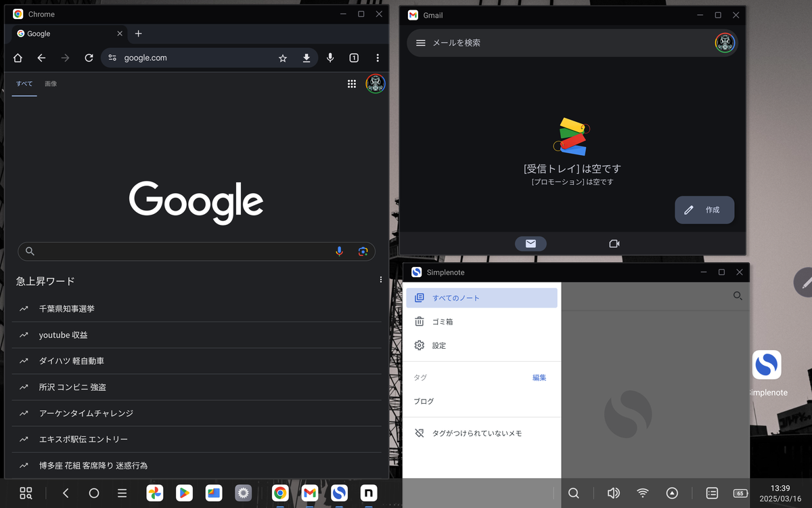The height and width of the screenshot is (508, 812).
Task: Bookmark this page with the star icon
Action: 283,58
